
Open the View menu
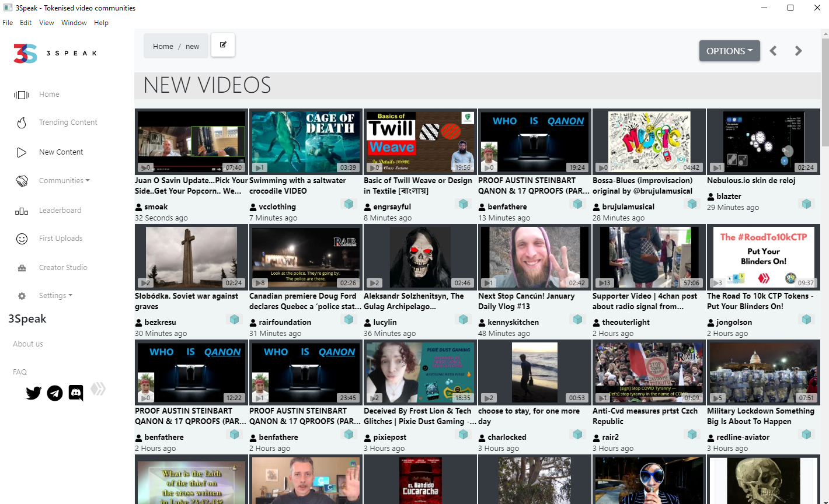(47, 23)
